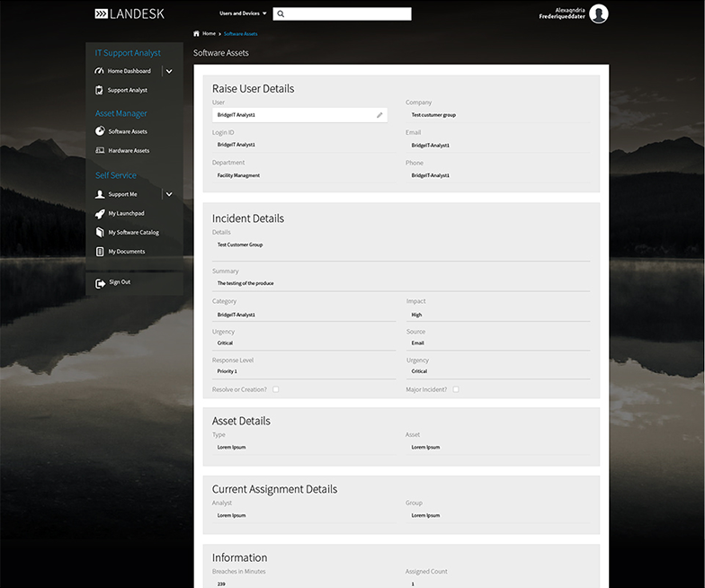Open the Support Analyst sidebar item
Screen dimensions: 705x588
127,90
